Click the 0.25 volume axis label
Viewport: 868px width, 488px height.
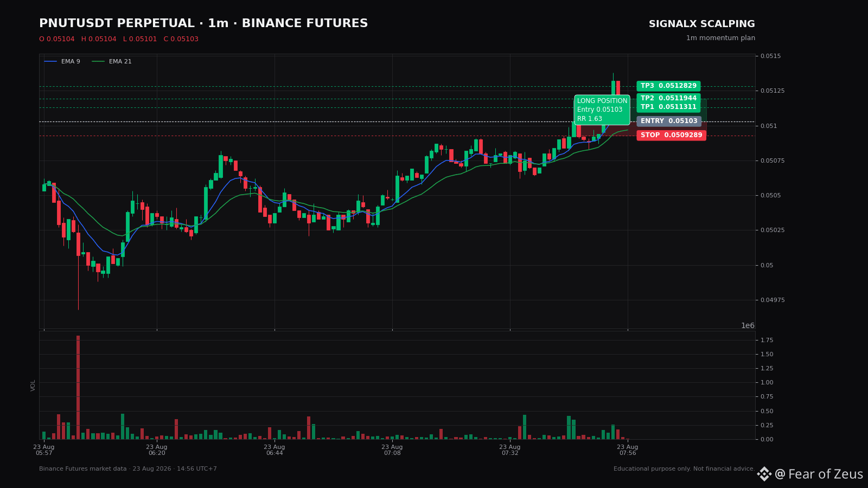[x=767, y=425]
